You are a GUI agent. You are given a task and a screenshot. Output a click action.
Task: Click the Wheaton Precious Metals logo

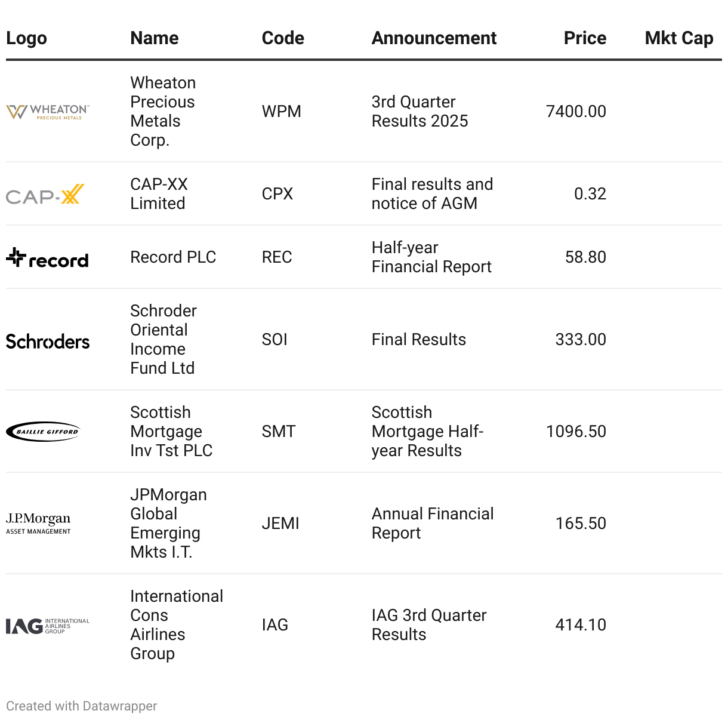(x=48, y=112)
